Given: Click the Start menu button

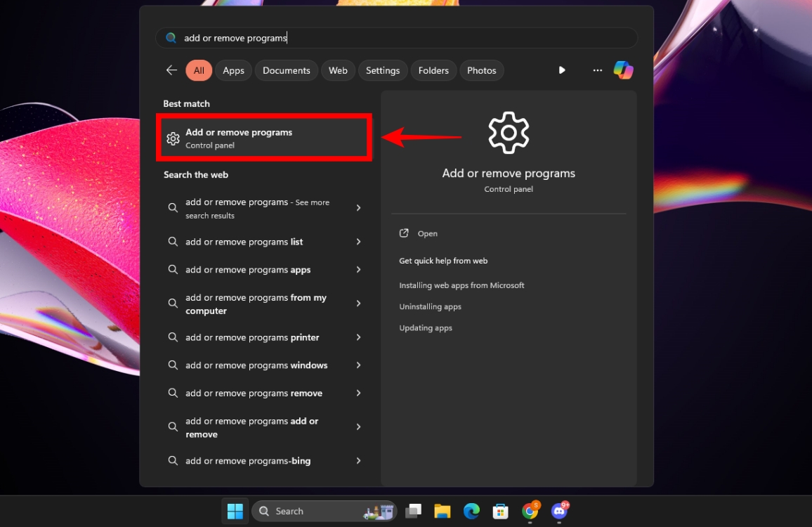Looking at the screenshot, I should 235,511.
